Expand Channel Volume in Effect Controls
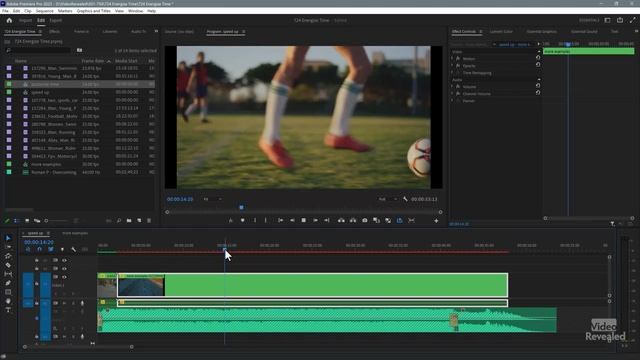This screenshot has height=360, width=640. tap(452, 93)
